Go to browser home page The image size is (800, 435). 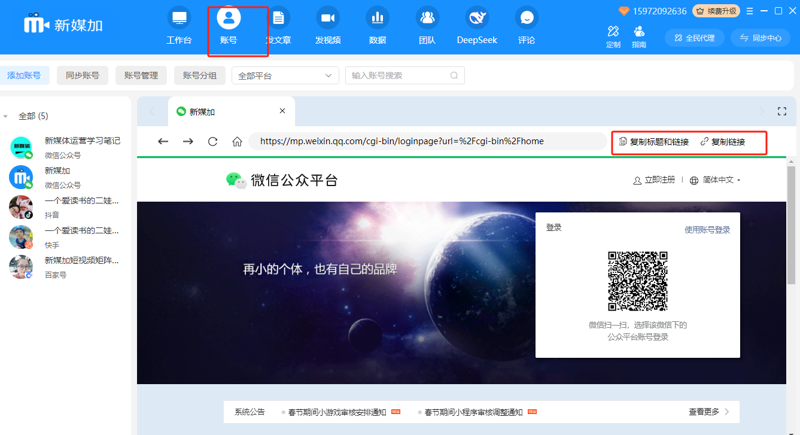coord(237,142)
